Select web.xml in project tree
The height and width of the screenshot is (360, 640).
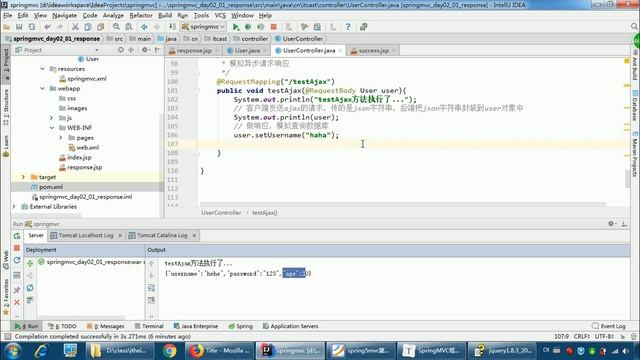[x=87, y=147]
